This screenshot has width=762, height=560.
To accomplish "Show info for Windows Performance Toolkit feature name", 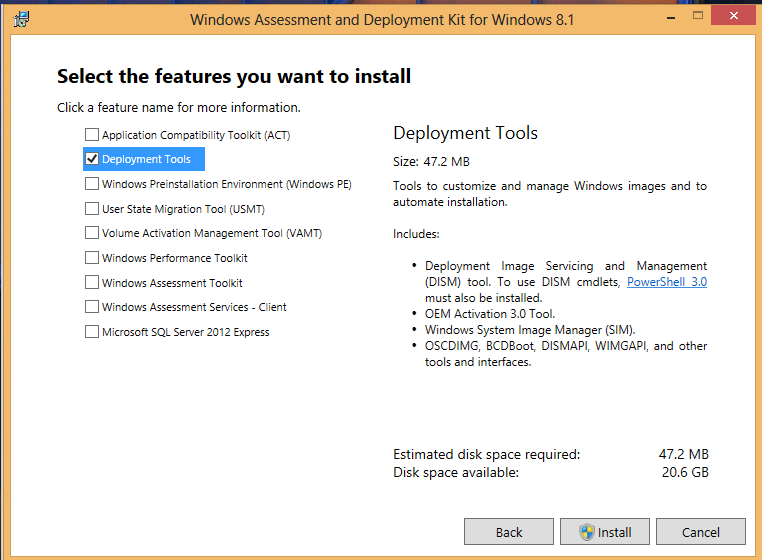I will 174,258.
